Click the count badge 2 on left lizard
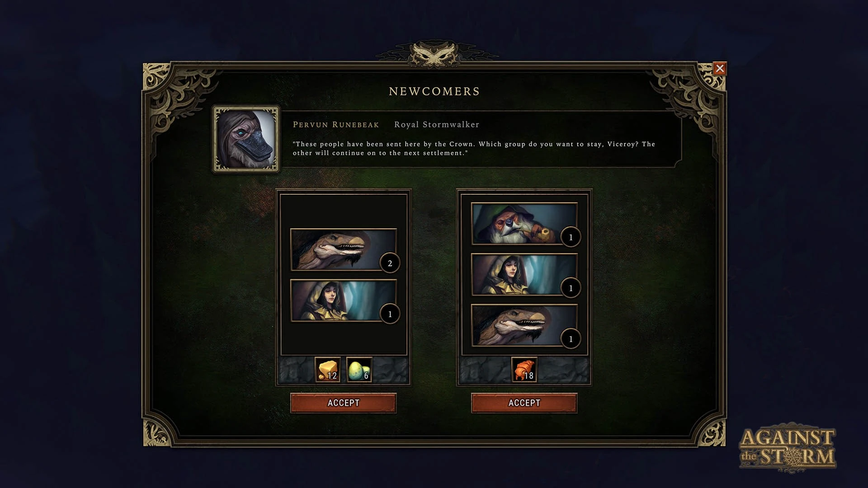This screenshot has height=488, width=868. (x=390, y=263)
